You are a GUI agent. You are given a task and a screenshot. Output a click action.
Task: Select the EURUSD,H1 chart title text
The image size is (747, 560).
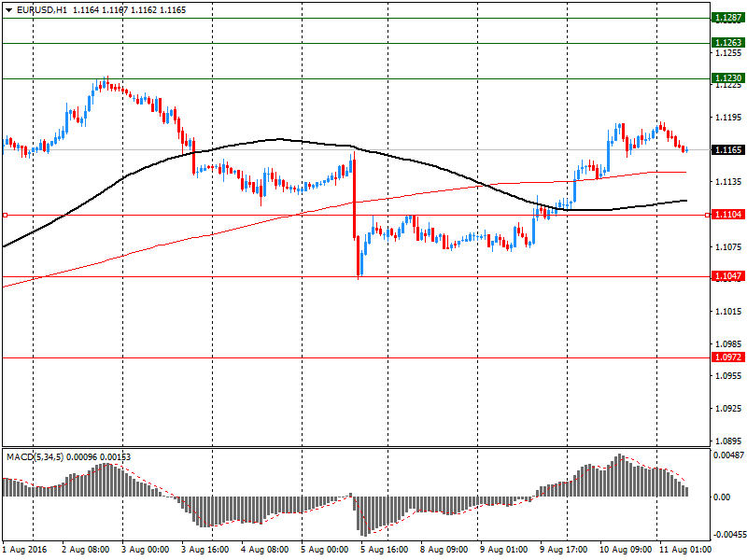[x=41, y=10]
